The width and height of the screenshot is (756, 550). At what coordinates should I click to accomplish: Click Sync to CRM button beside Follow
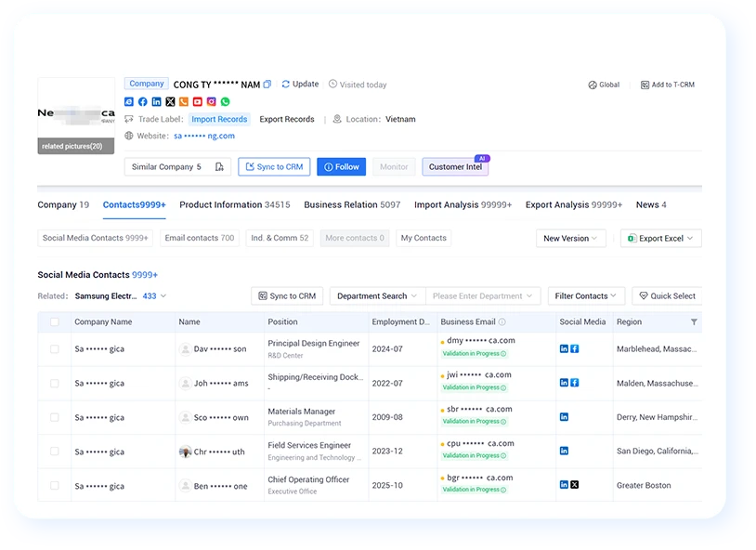(x=274, y=167)
